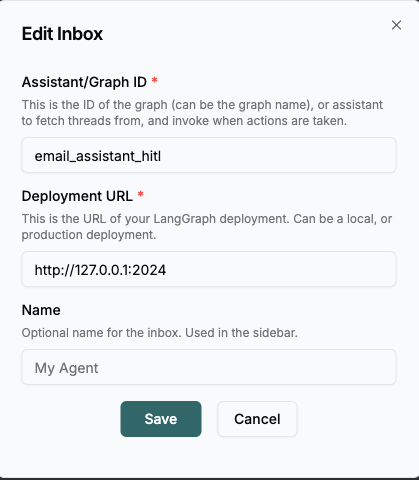The image size is (419, 480).
Task: Click the Edit Inbox dialog title
Action: pos(62,34)
